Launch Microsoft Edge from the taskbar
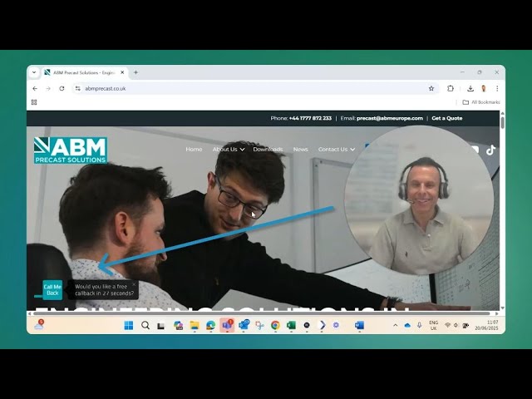 point(210,325)
